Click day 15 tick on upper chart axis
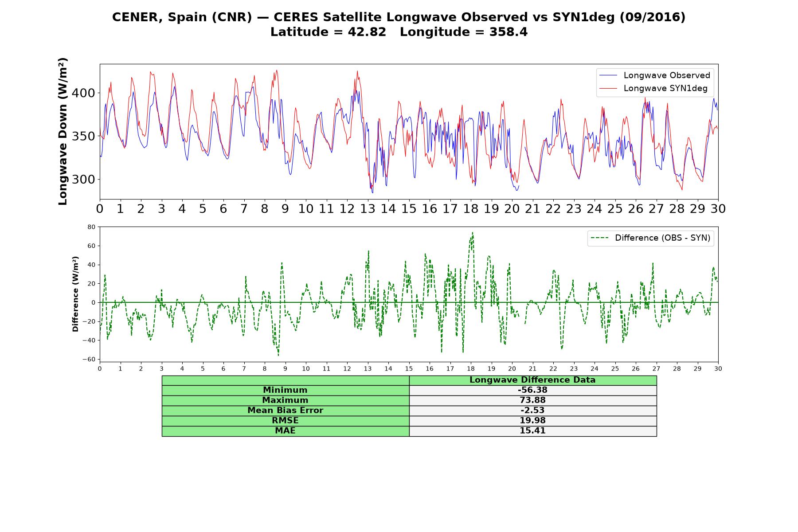The image size is (798, 532). (x=409, y=209)
